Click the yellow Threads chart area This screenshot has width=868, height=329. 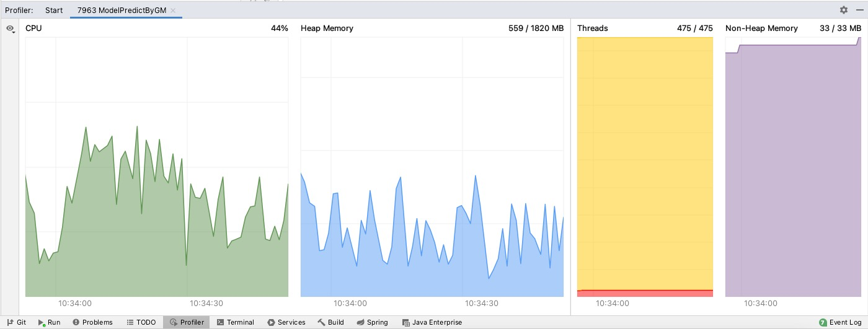[645, 161]
